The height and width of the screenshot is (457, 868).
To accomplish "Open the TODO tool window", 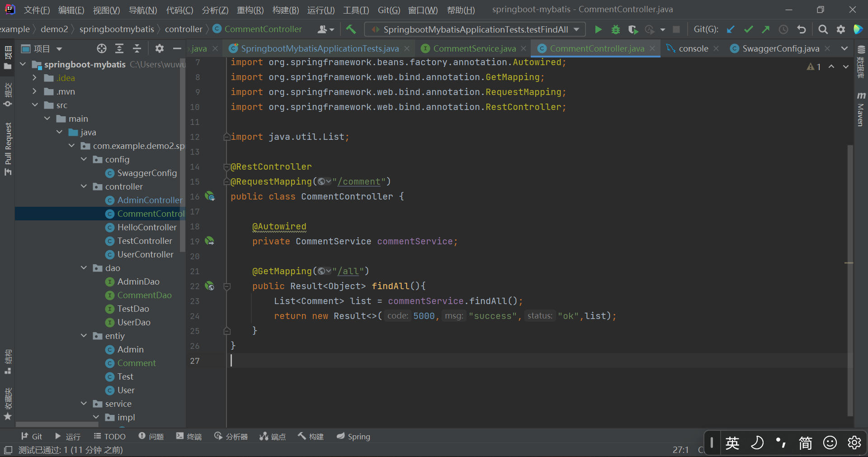I will [110, 436].
